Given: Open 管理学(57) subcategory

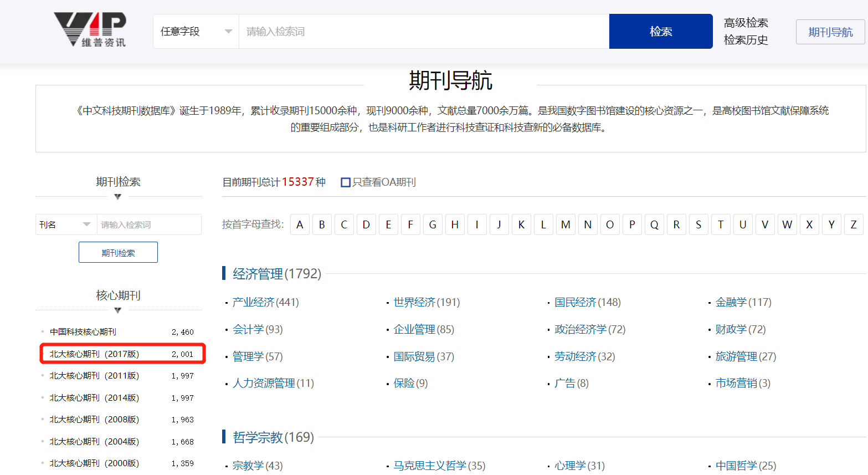Looking at the screenshot, I should click(x=258, y=356).
